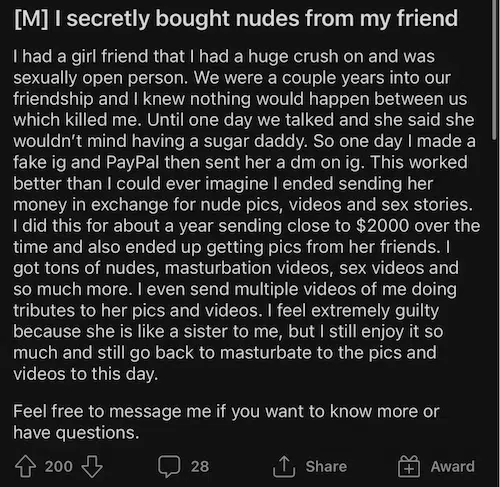Click the gift box Award icon
This screenshot has height=487, width=500.
click(409, 466)
